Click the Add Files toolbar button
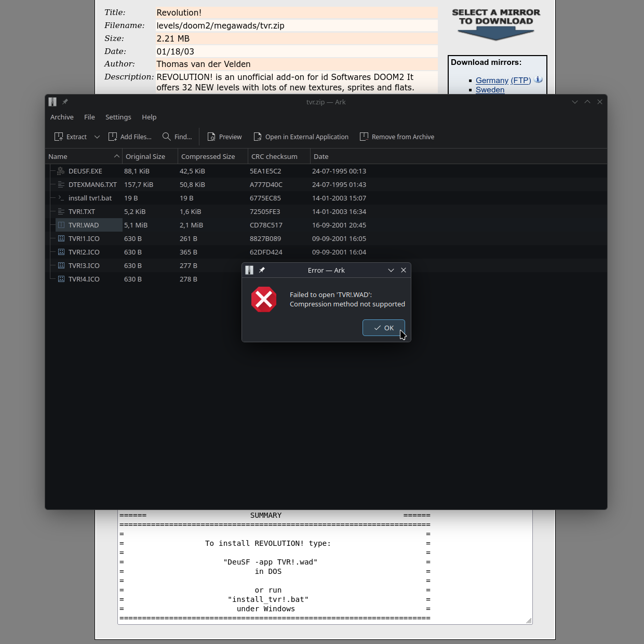 coord(130,137)
